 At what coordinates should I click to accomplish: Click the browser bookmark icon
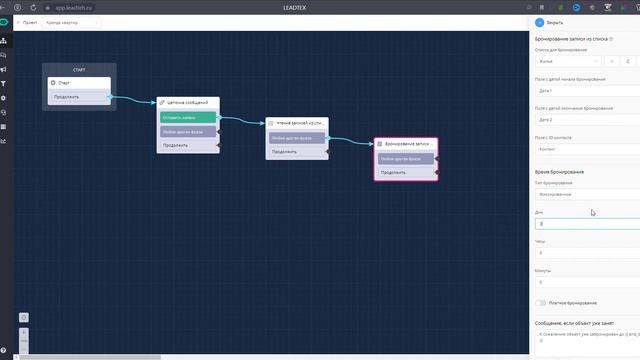tap(542, 7)
